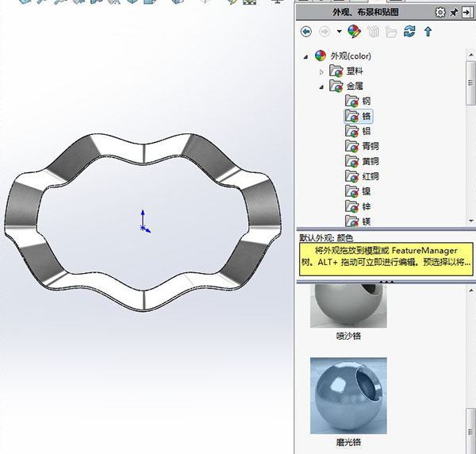Click the splitter grip above thumbnails
Image resolution: width=476 pixels, height=454 pixels.
386,282
